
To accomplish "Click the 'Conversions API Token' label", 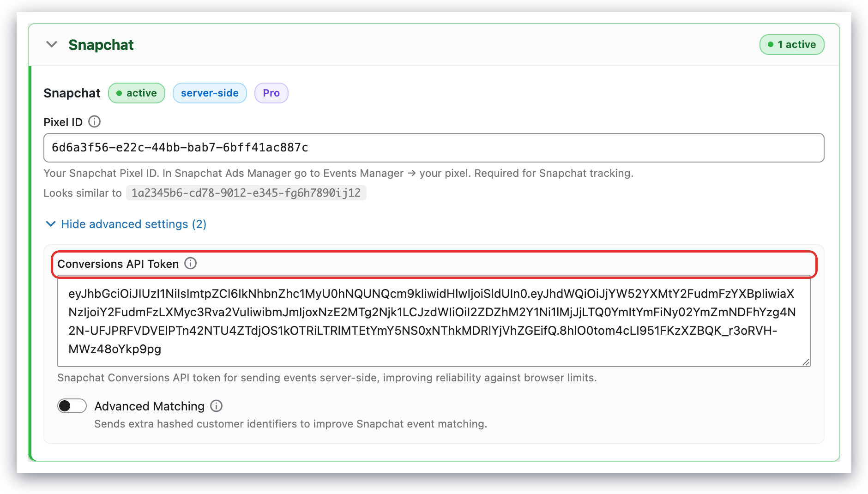I will 118,264.
